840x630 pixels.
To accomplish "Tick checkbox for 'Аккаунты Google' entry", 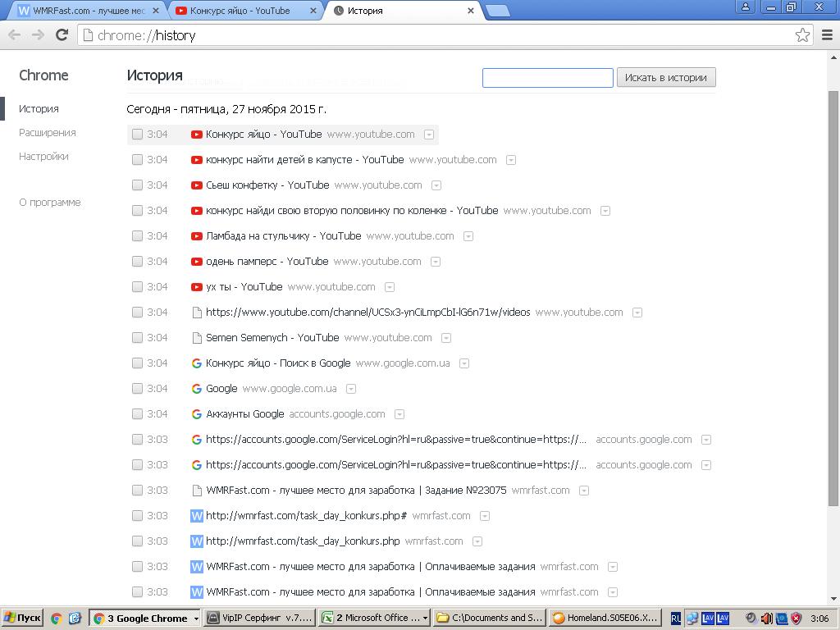I will pyautogui.click(x=137, y=414).
